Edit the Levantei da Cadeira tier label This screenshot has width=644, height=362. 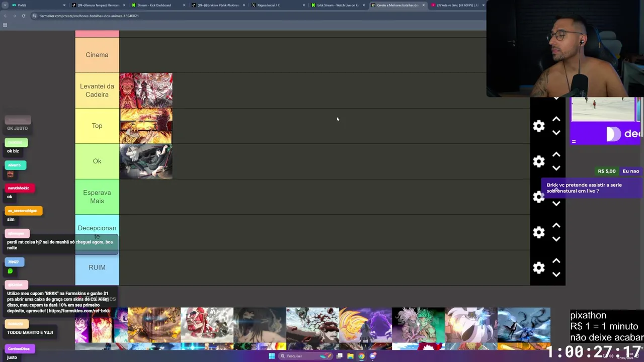click(x=97, y=90)
